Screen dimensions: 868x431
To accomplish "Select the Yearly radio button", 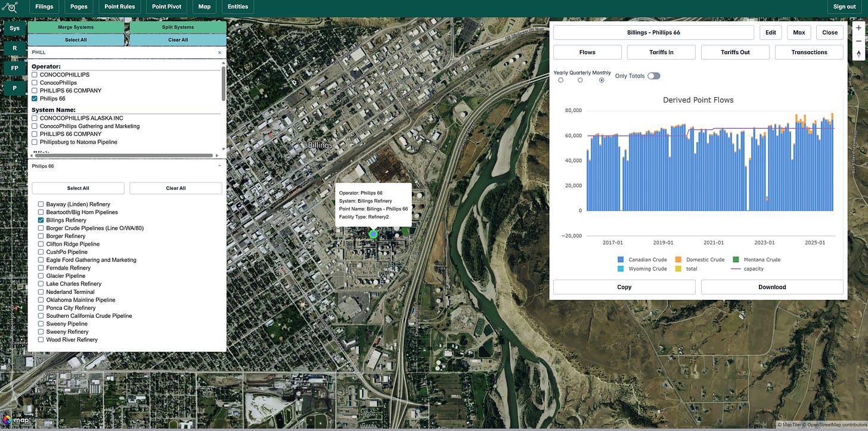I will (x=561, y=80).
